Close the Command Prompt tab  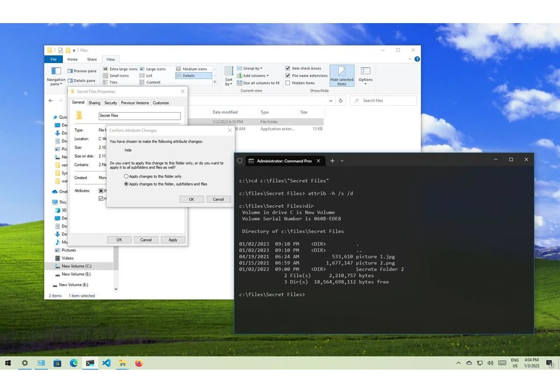318,161
